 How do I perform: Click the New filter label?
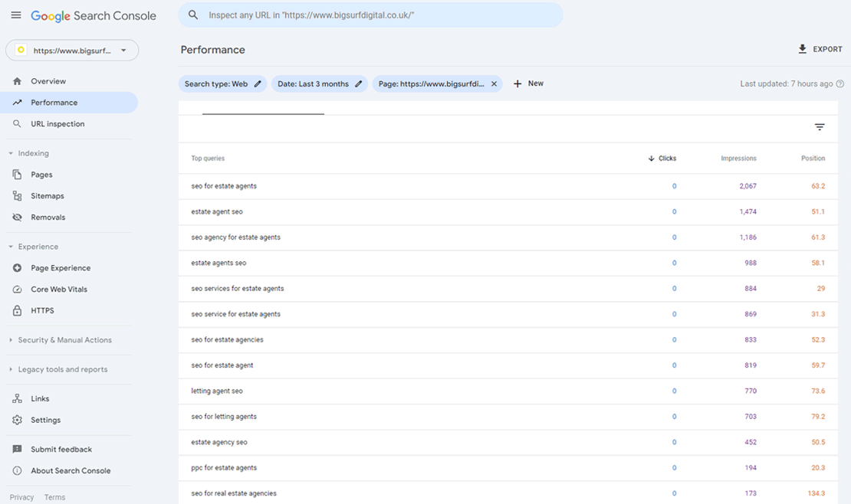pyautogui.click(x=536, y=83)
